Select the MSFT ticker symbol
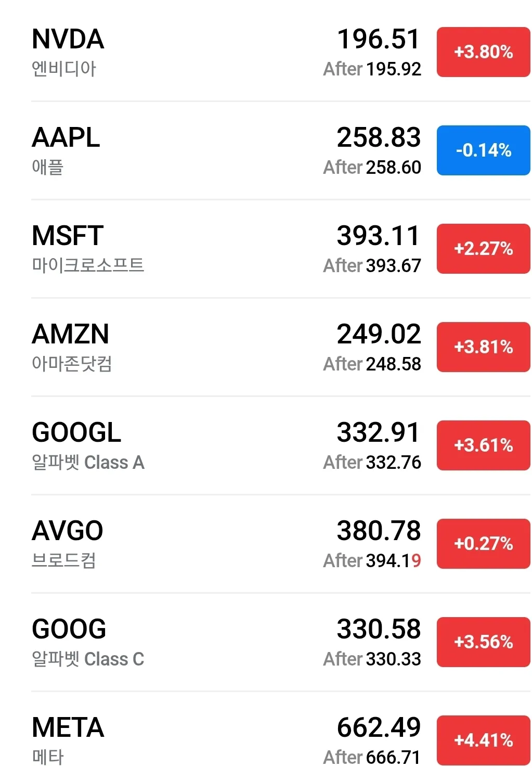 point(68,236)
